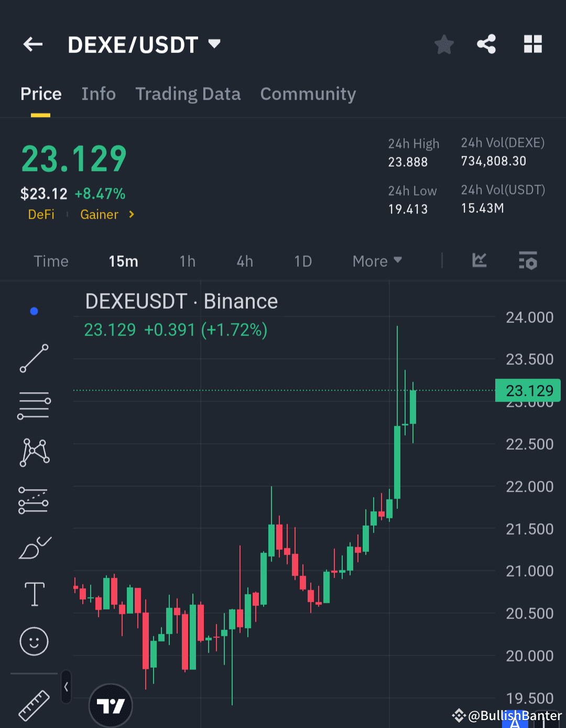The height and width of the screenshot is (728, 566).
Task: Open the Community tab
Action: 308,94
